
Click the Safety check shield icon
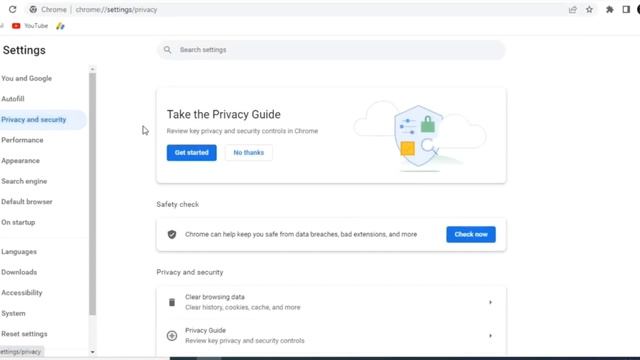(x=172, y=234)
